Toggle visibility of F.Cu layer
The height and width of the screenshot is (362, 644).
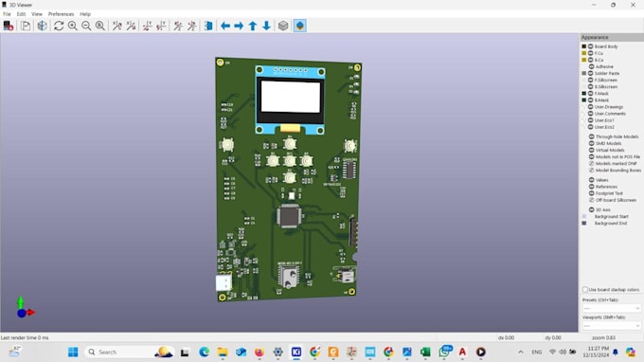[x=591, y=53]
